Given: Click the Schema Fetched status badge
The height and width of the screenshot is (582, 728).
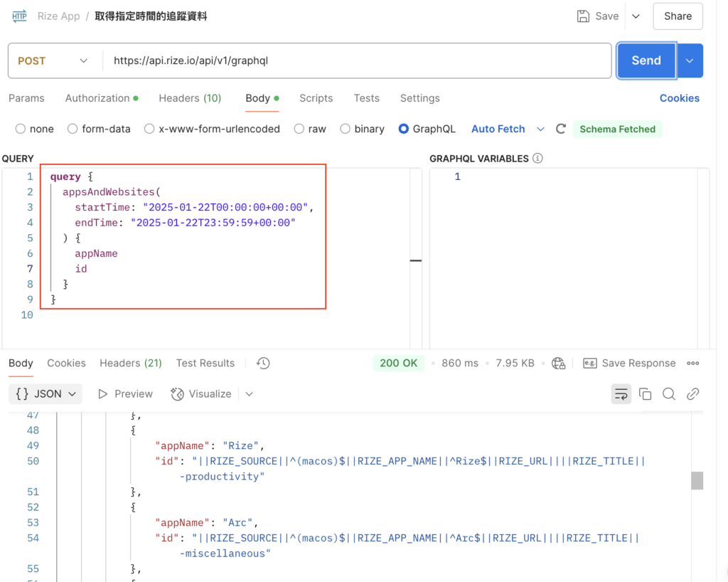Looking at the screenshot, I should [618, 129].
